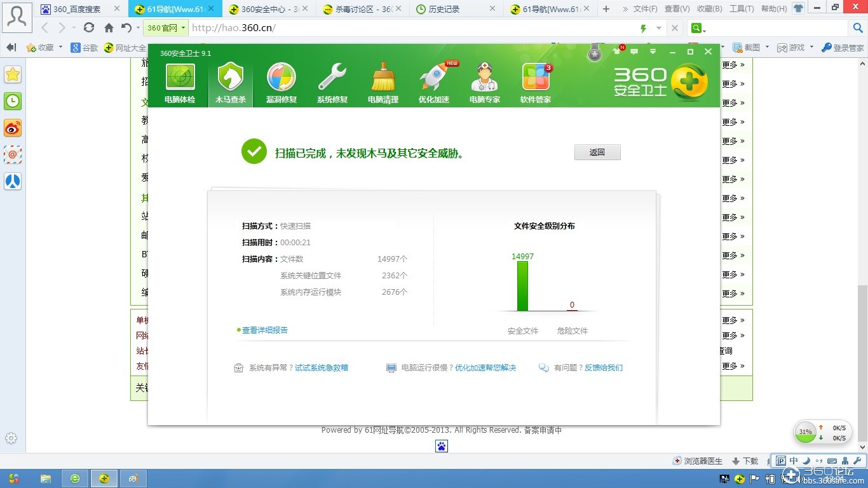868x488 pixels.
Task: Open the favorites star in the sidebar
Action: pyautogui.click(x=13, y=74)
